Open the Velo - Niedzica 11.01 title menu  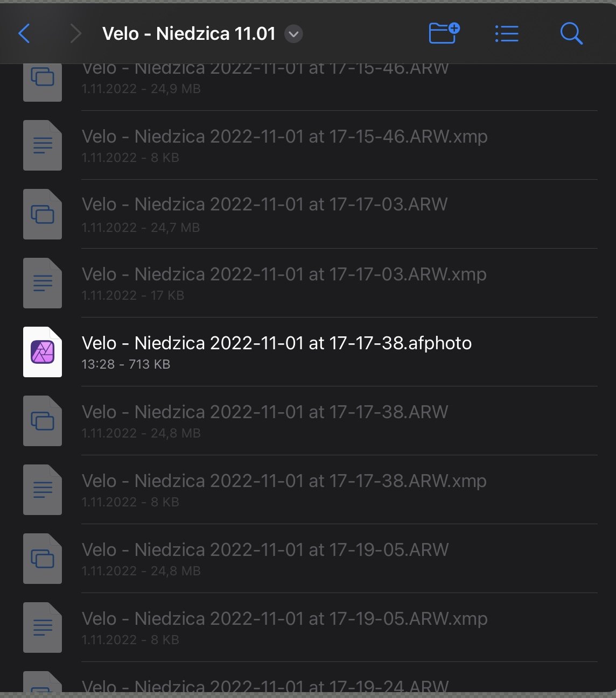(x=189, y=33)
